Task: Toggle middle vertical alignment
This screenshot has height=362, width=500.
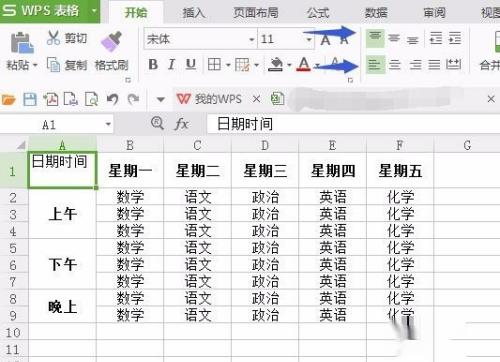Action: [x=394, y=38]
